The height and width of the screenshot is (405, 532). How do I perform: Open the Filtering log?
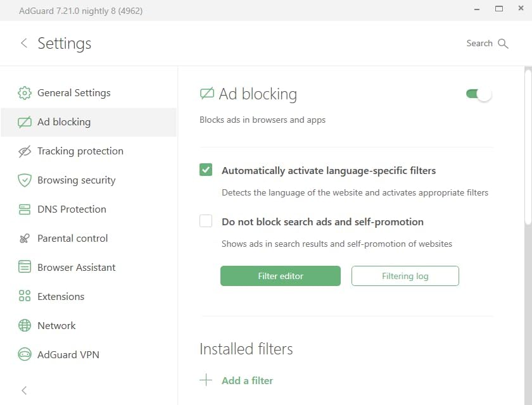pos(405,276)
